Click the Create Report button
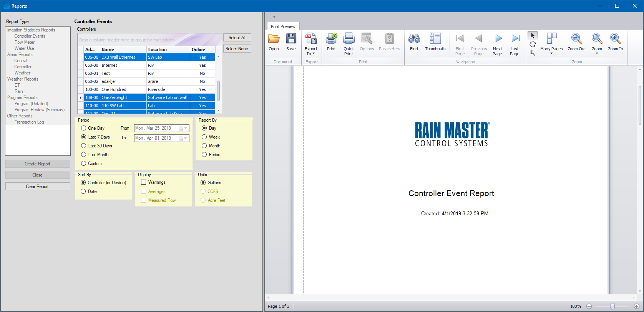Screen dimensions: 644x312 click(x=38, y=164)
